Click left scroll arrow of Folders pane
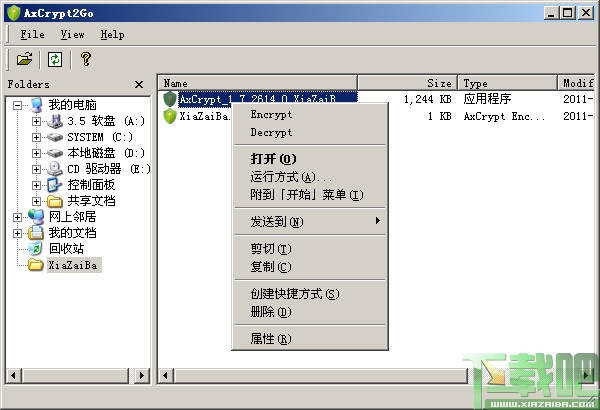The height and width of the screenshot is (410, 600). pyautogui.click(x=14, y=376)
